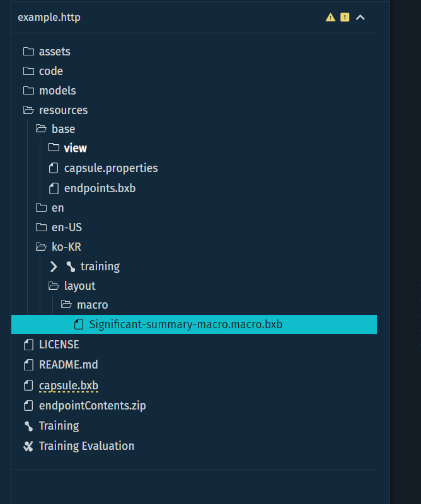Screen dimensions: 421x504
Task: Click the training wrench icon under ko-KR
Action: [71, 266]
